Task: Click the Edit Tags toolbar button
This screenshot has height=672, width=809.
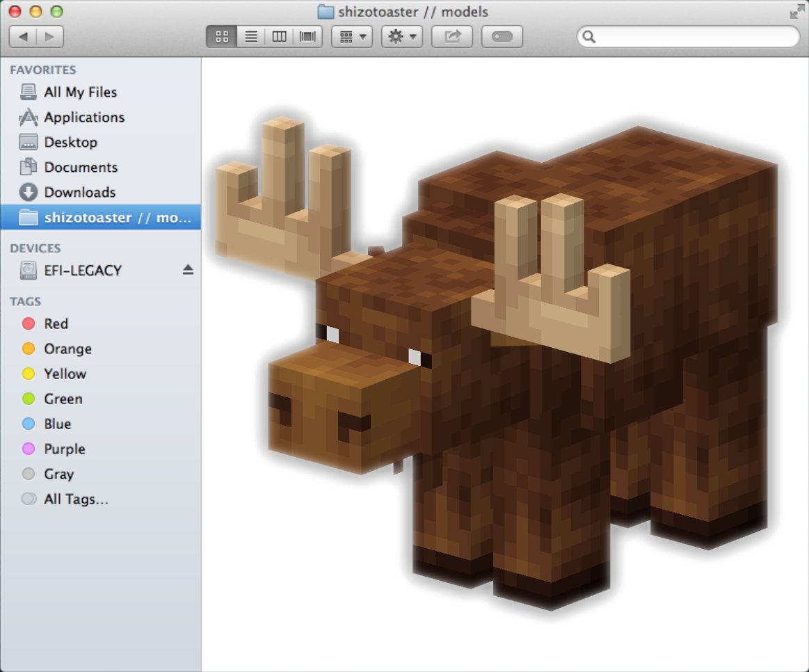Action: tap(502, 37)
